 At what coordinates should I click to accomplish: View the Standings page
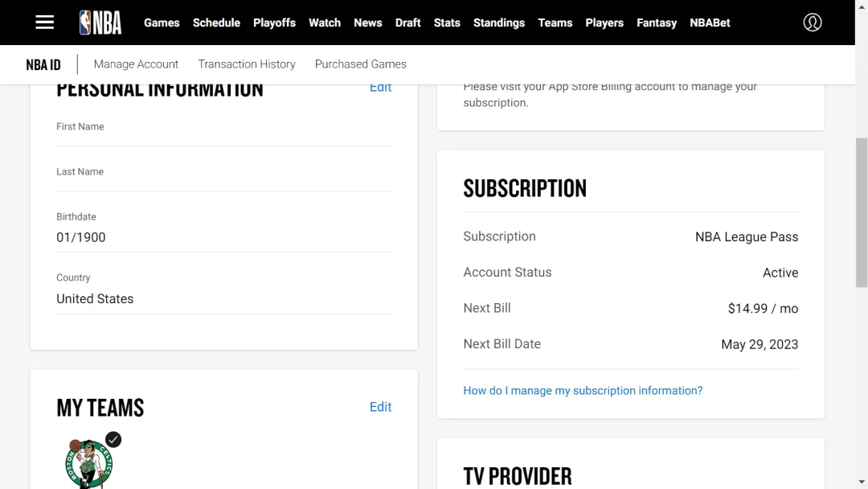pos(499,23)
